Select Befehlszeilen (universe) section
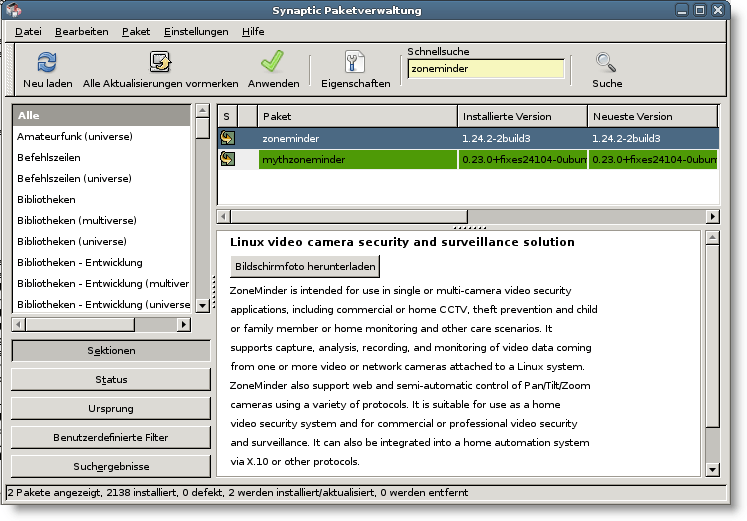The image size is (747, 521). (x=102, y=179)
